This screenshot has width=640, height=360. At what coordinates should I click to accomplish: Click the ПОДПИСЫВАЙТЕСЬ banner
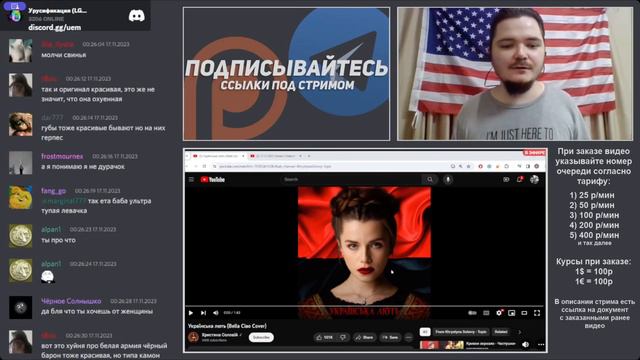click(x=287, y=74)
